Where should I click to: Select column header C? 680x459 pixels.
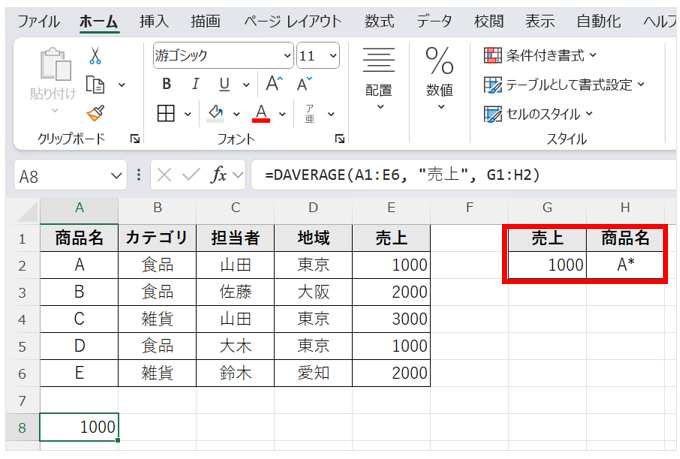pos(235,208)
